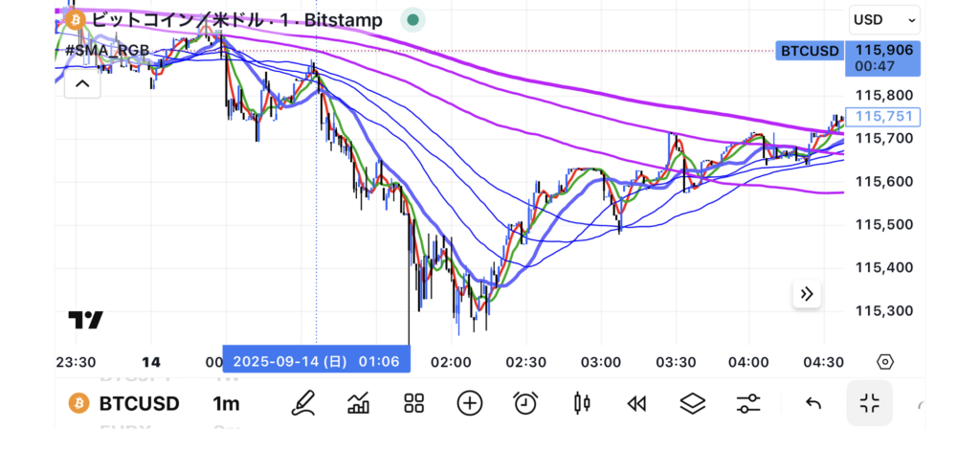Screen dimensions: 980x453
Task: Open the USD currency dropdown
Action: [x=884, y=19]
